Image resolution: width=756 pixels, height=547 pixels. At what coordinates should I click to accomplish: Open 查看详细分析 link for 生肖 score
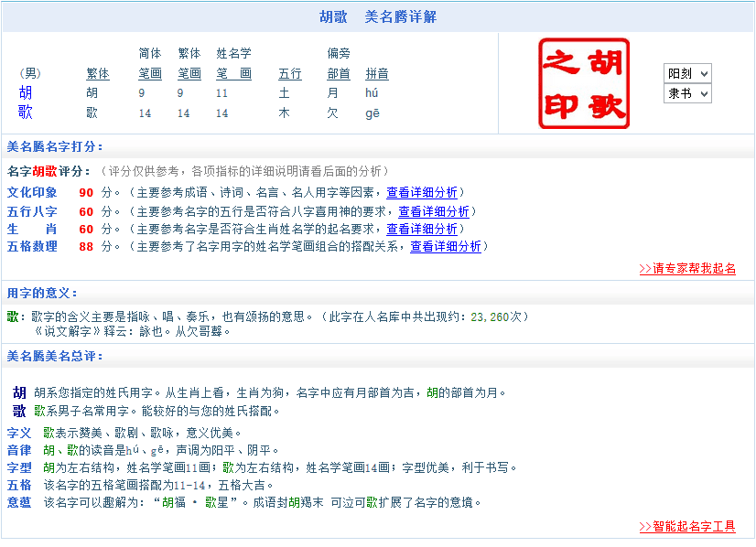[421, 229]
